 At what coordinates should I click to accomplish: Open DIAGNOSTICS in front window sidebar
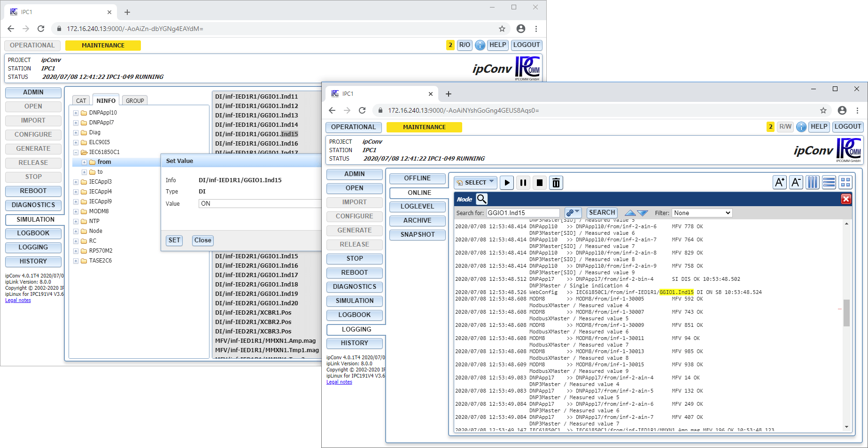pyautogui.click(x=355, y=287)
